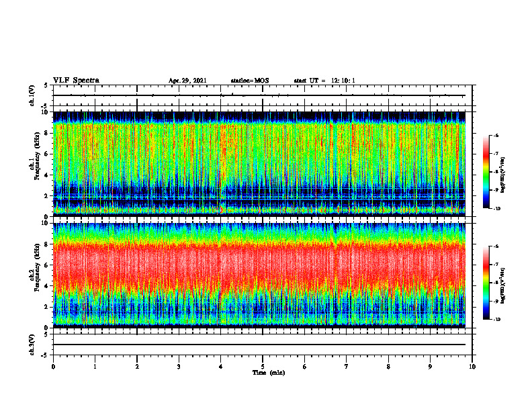Image resolution: width=532 pixels, height=411 pixels.
Task: Click the 'station=MOS' label
Action: (250, 81)
